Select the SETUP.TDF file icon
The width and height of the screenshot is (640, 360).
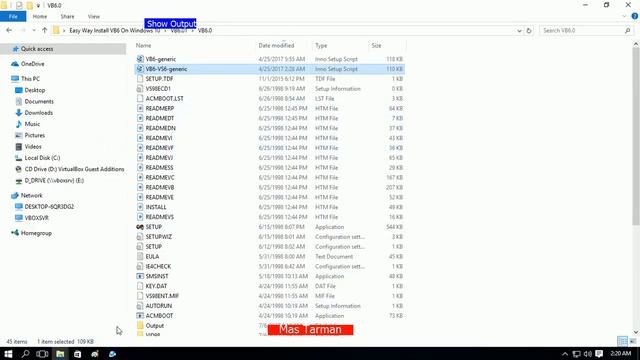[140, 79]
